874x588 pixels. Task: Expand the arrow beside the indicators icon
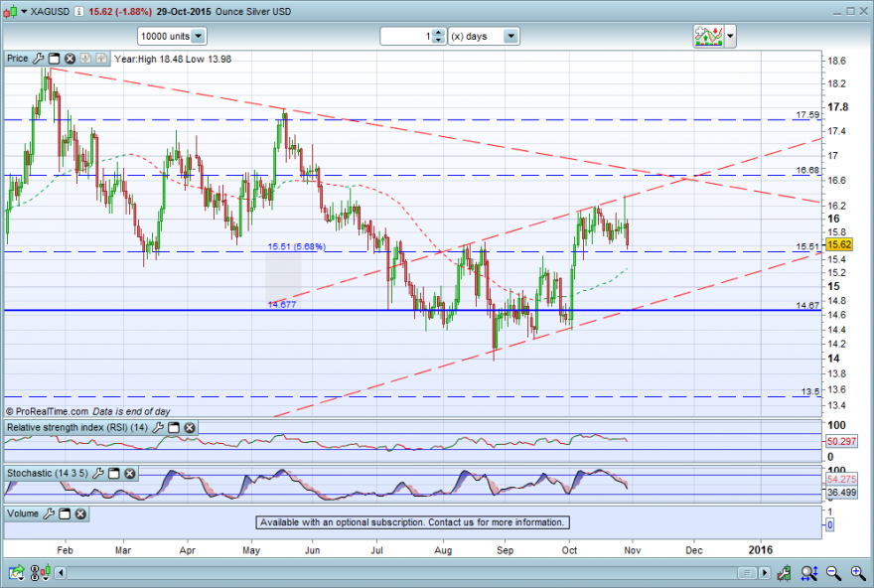point(730,36)
